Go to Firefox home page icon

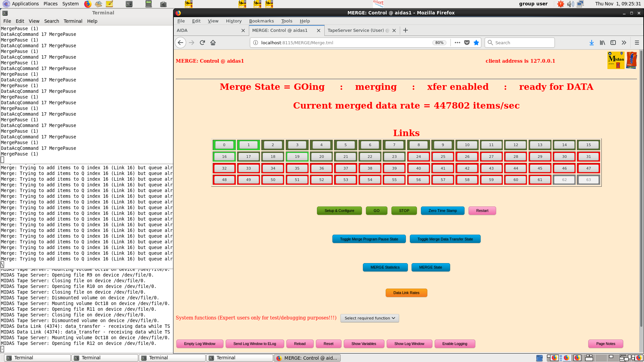coord(213,43)
